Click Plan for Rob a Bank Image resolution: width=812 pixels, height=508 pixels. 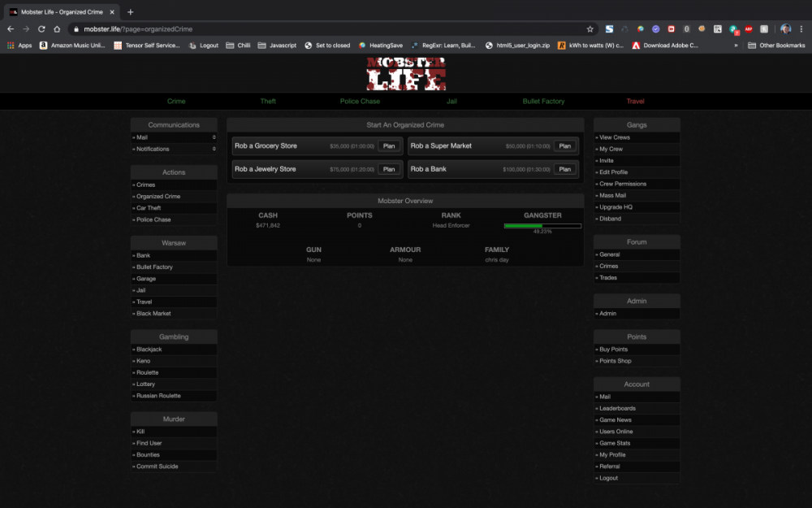point(565,169)
